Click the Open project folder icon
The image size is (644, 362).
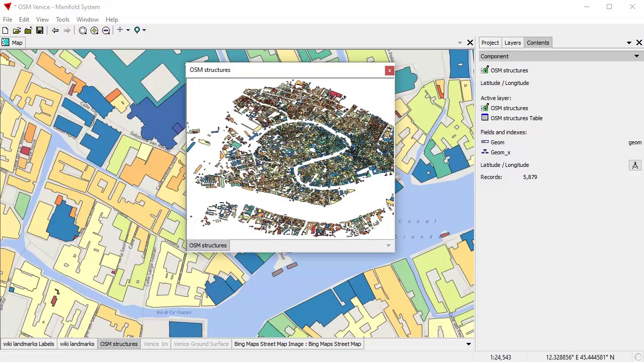click(x=17, y=31)
